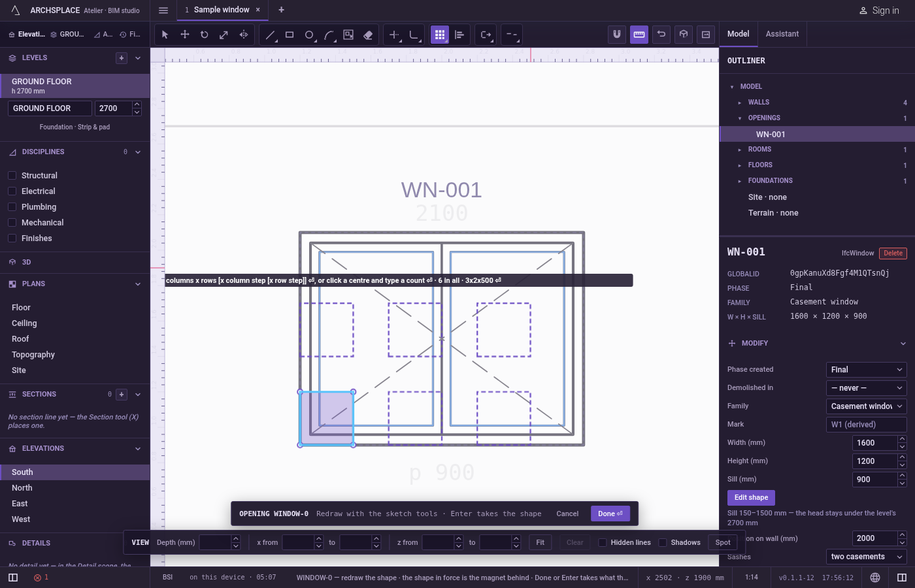
Task: Open the hamburger menu
Action: (163, 10)
